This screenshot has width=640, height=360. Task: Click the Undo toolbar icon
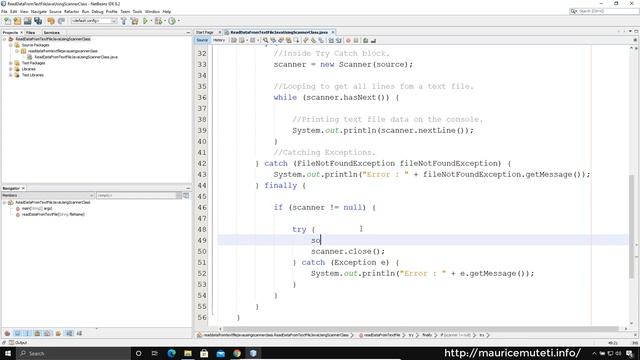coord(51,21)
